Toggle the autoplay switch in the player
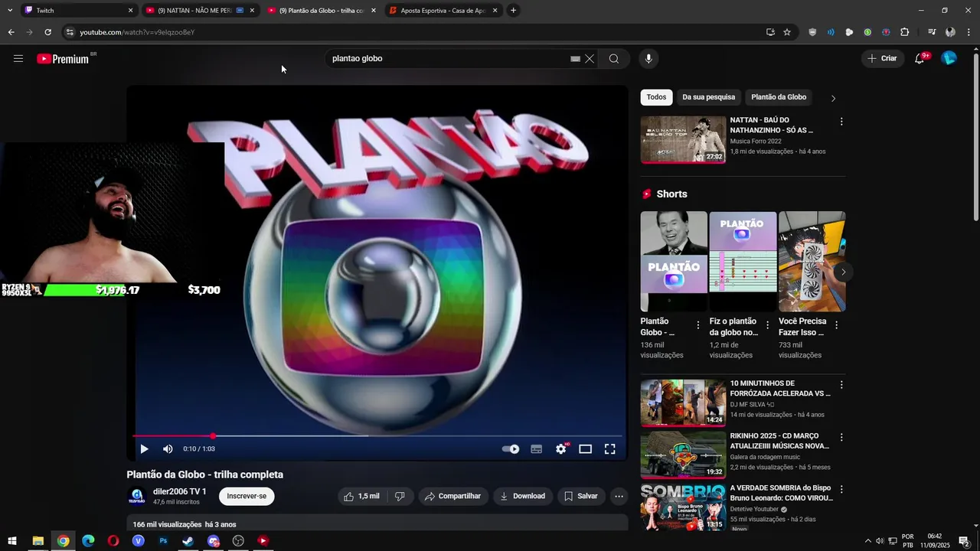This screenshot has height=551, width=980. 511,449
